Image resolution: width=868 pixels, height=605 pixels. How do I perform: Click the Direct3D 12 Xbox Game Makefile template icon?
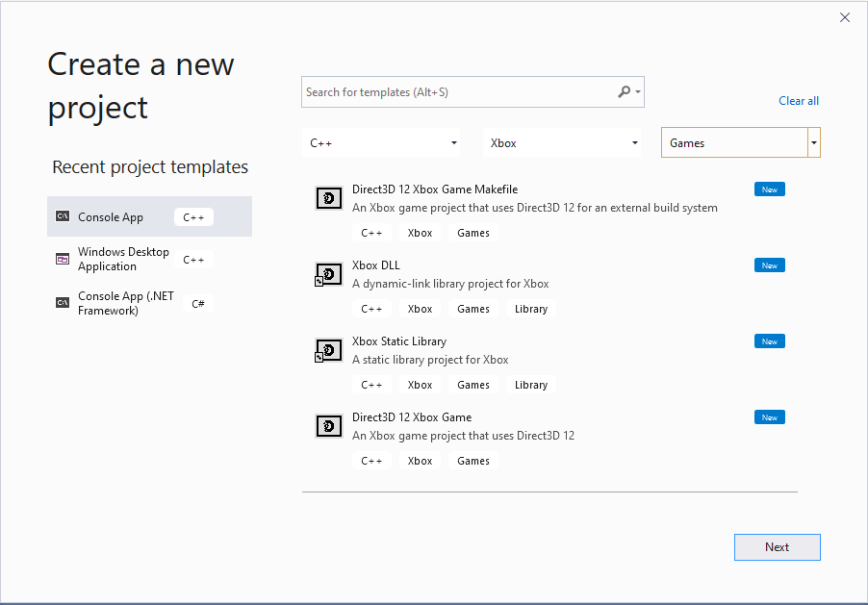329,198
